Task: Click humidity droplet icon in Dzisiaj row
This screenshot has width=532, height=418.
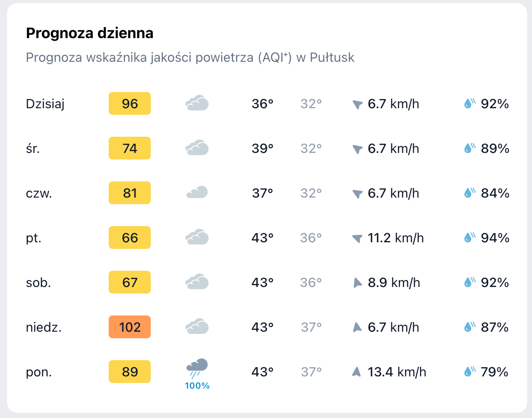Action: point(470,103)
